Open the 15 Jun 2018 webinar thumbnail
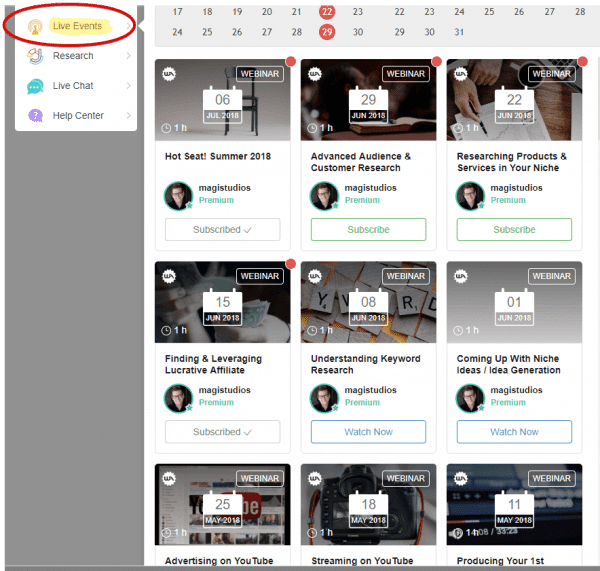 point(222,302)
